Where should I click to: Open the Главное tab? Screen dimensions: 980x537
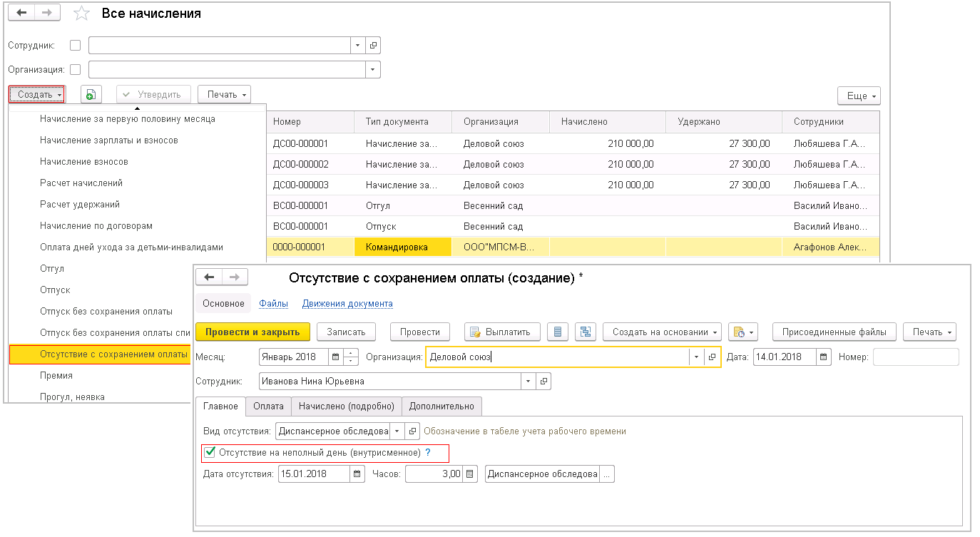pyautogui.click(x=220, y=406)
